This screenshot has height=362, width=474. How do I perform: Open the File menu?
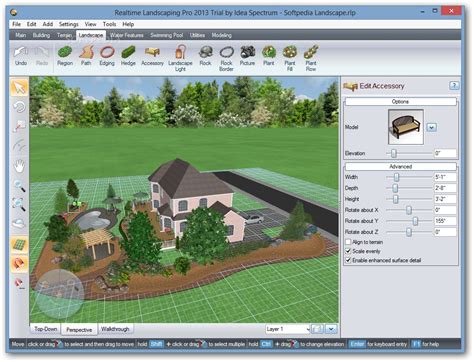16,24
